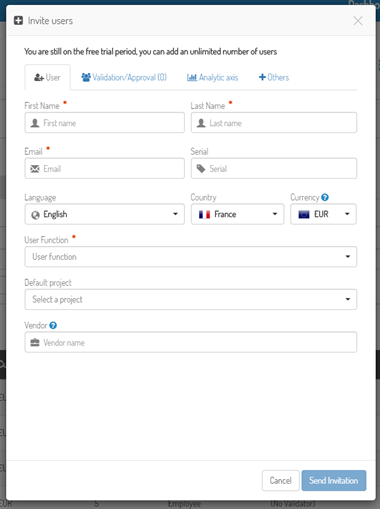This screenshot has height=509, width=380.
Task: Click the Send Invitation button
Action: click(x=334, y=480)
